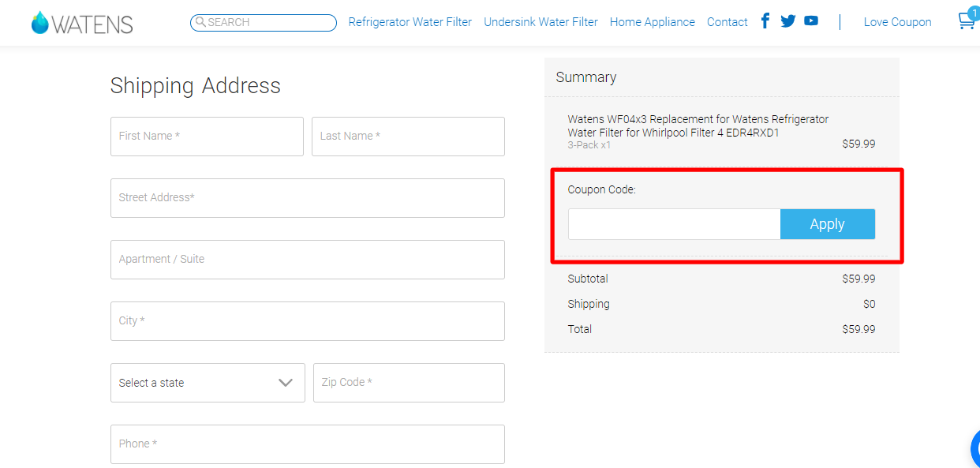Click the Coupon Code: label
Image resolution: width=980 pixels, height=468 pixels.
coord(602,190)
